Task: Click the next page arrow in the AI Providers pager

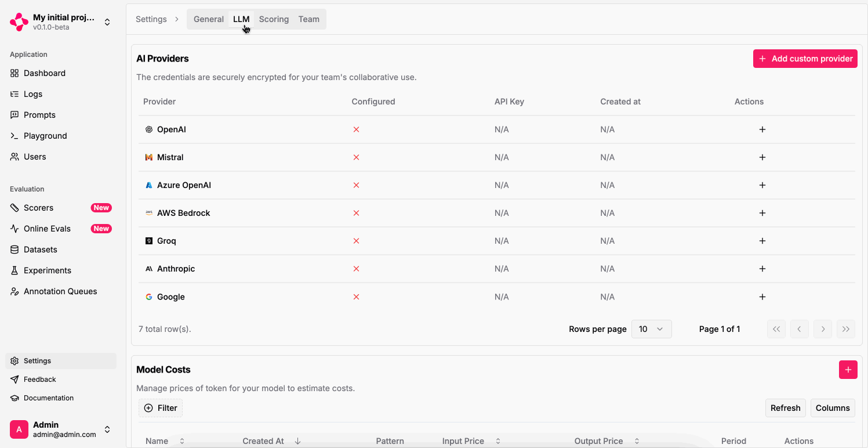Action: [823, 329]
